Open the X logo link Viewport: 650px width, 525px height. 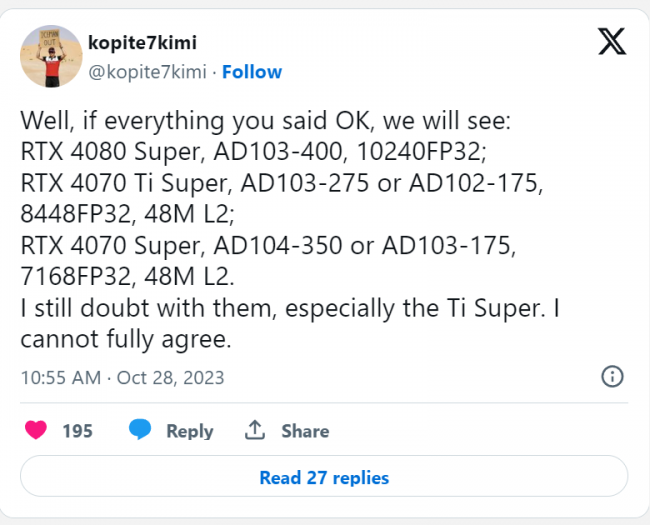(x=612, y=41)
